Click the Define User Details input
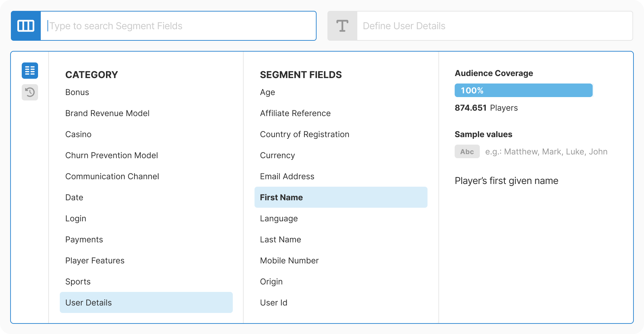The width and height of the screenshot is (644, 334). 476,25
